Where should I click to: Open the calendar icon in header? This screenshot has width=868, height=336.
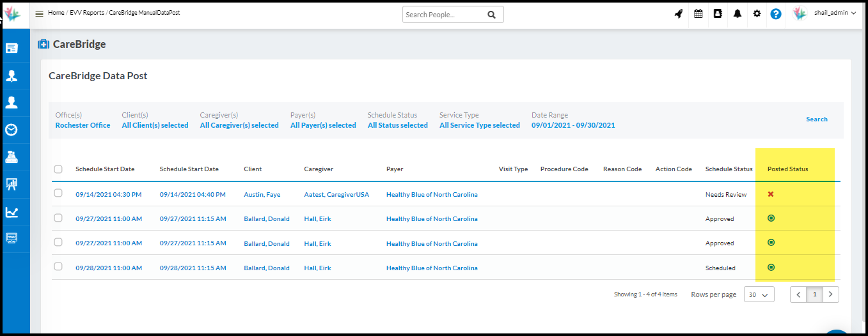(698, 14)
